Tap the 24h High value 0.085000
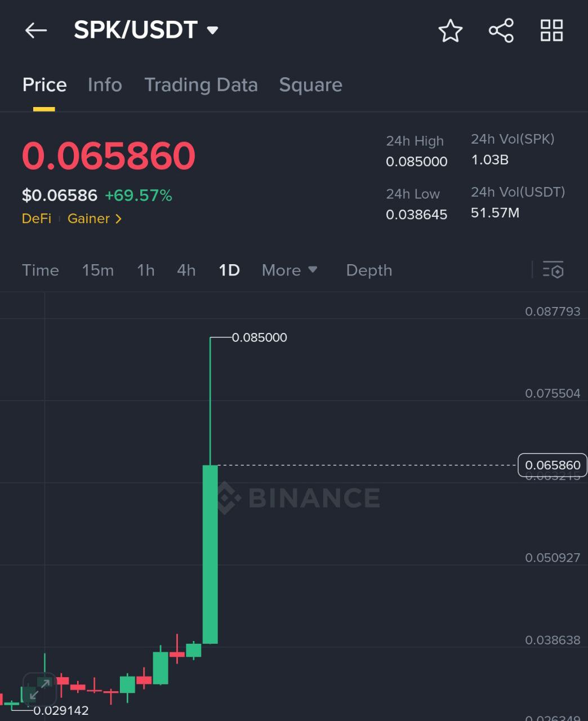The image size is (588, 721). coord(417,162)
